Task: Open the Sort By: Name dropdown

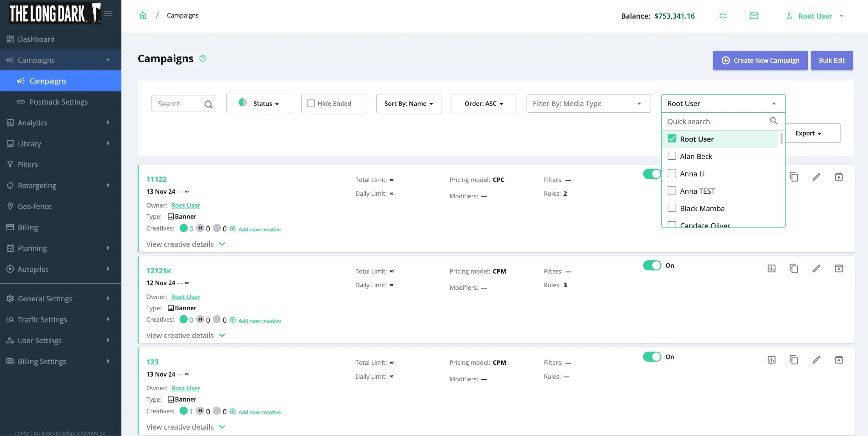Action: coord(409,103)
